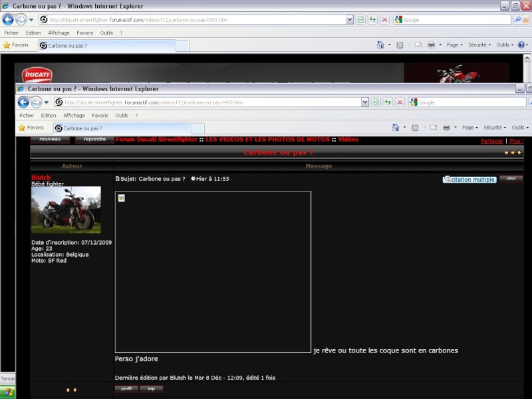Click Back arrow in the front browser window
Image resolution: width=532 pixels, height=399 pixels.
point(23,102)
